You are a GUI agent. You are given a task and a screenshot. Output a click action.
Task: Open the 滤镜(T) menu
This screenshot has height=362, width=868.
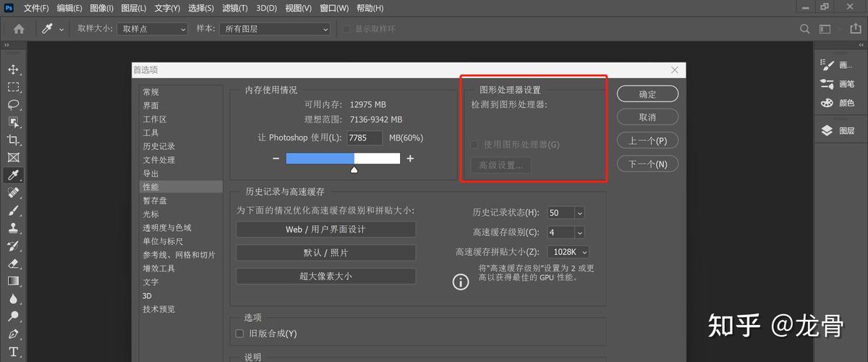[x=234, y=8]
